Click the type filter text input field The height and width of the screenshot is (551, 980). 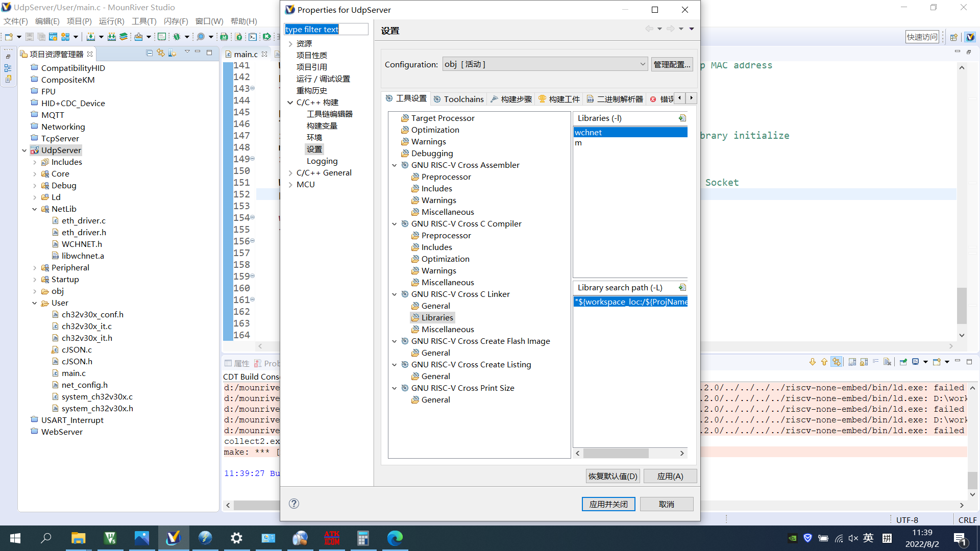coord(326,29)
